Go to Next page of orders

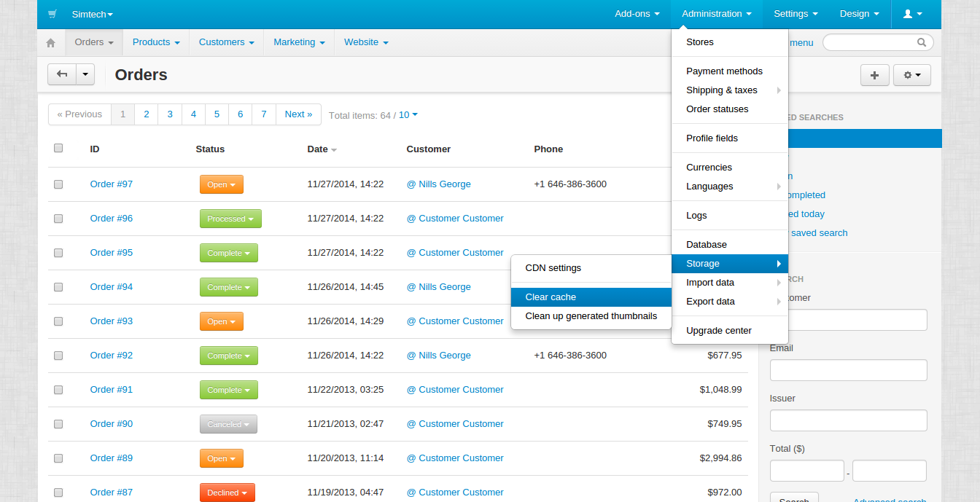297,114
